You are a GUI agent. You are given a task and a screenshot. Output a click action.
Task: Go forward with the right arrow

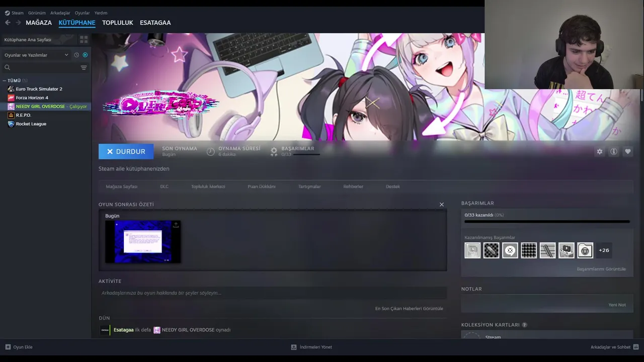click(x=18, y=23)
